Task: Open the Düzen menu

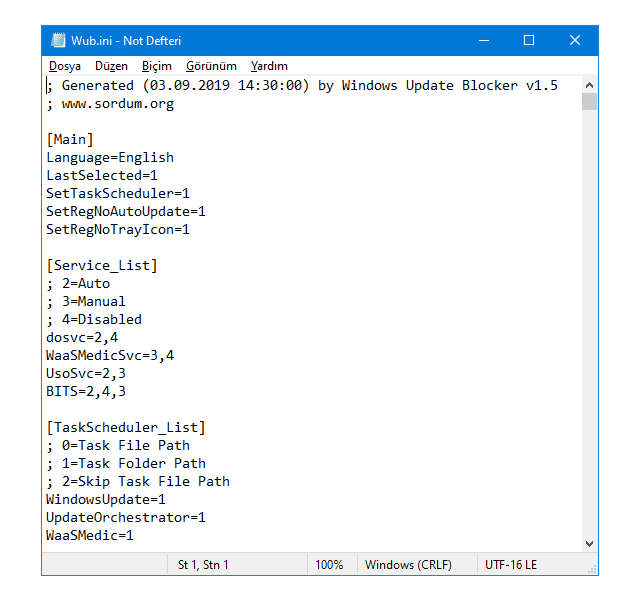Action: coord(111,66)
